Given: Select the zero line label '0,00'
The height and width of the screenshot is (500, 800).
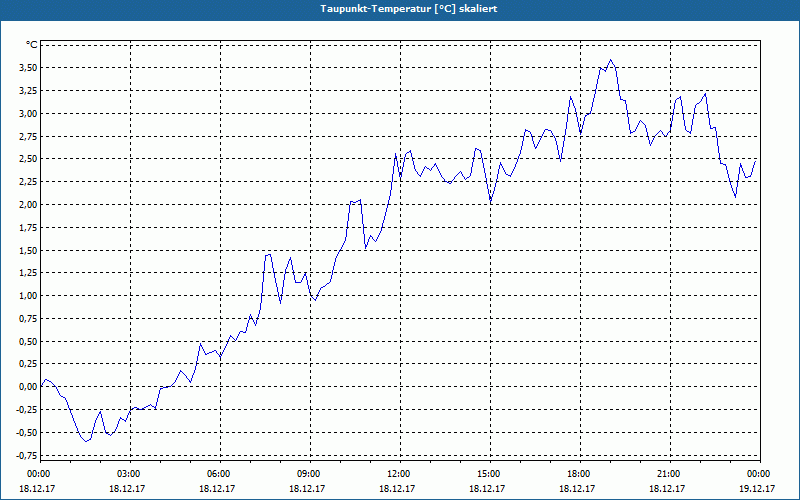Looking at the screenshot, I should pyautogui.click(x=29, y=387).
